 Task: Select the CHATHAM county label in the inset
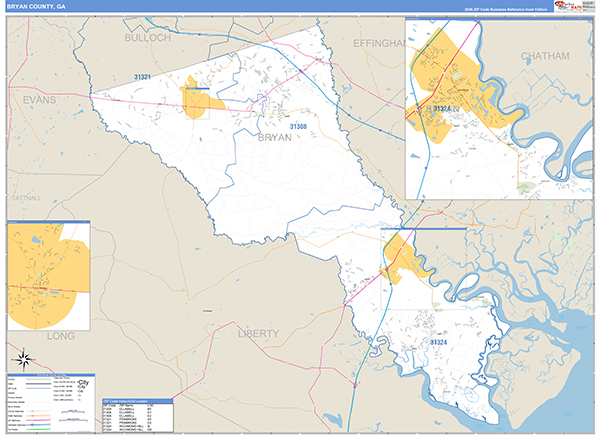(545, 56)
